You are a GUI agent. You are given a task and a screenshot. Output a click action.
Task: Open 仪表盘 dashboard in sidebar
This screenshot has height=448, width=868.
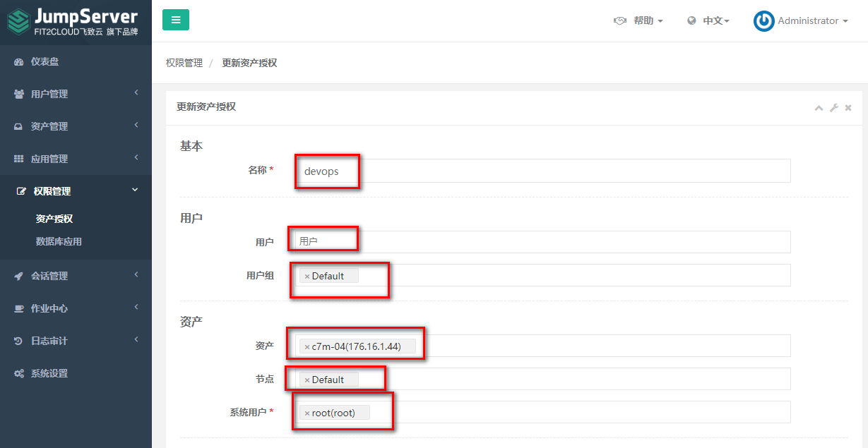(x=76, y=61)
